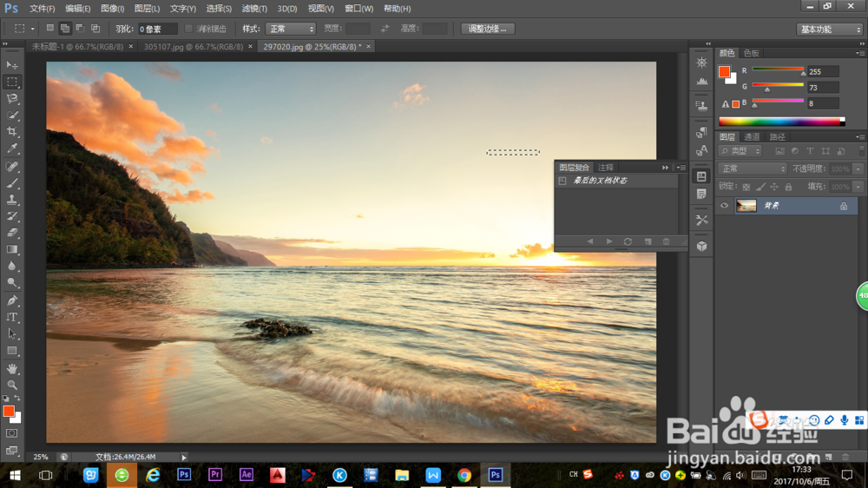Select the Lasso tool
Screen dimensions: 868x488
coord(11,99)
